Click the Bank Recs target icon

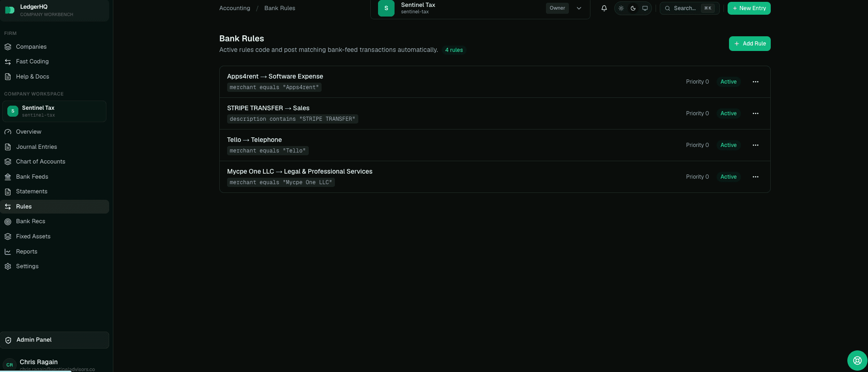(8, 221)
